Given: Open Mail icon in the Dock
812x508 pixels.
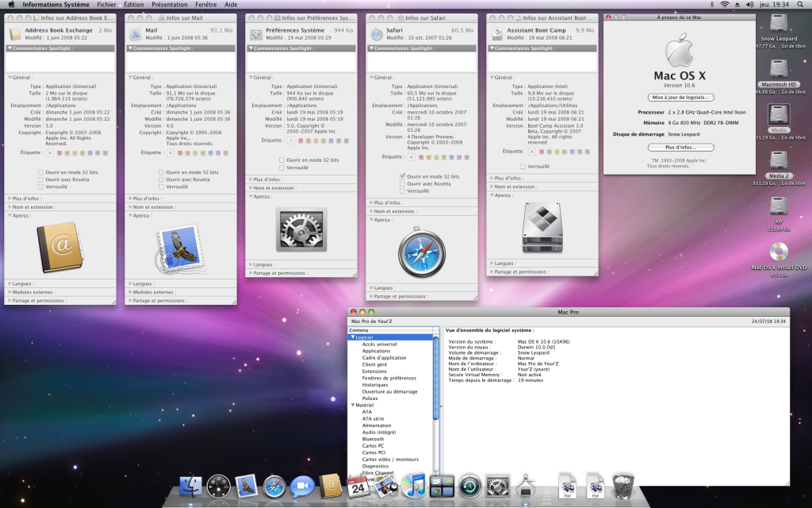Looking at the screenshot, I should coord(246,487).
